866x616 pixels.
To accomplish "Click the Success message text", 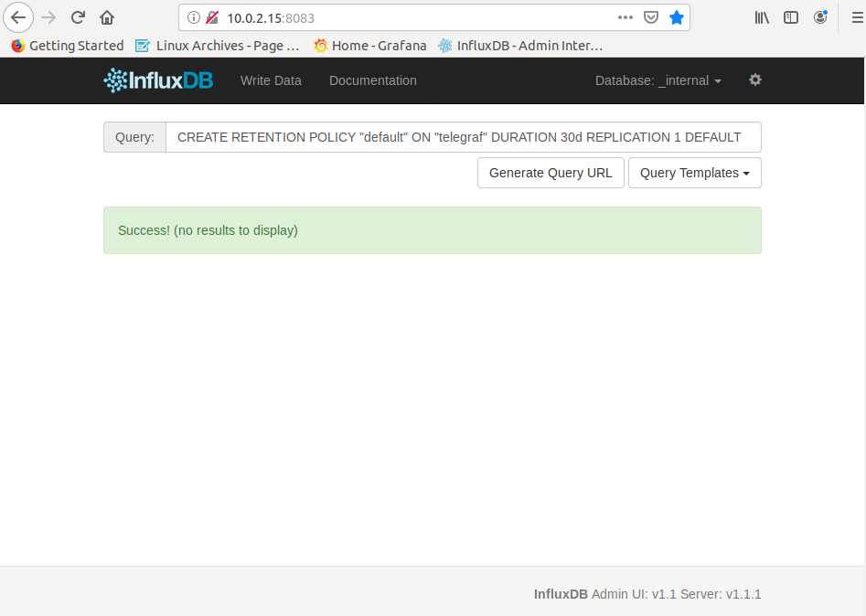I will (x=208, y=230).
